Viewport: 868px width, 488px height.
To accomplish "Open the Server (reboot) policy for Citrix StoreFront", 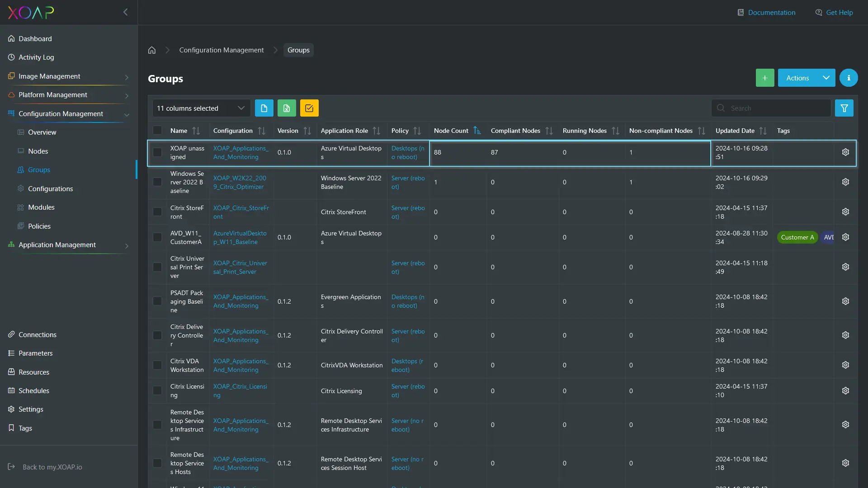I will click(408, 212).
